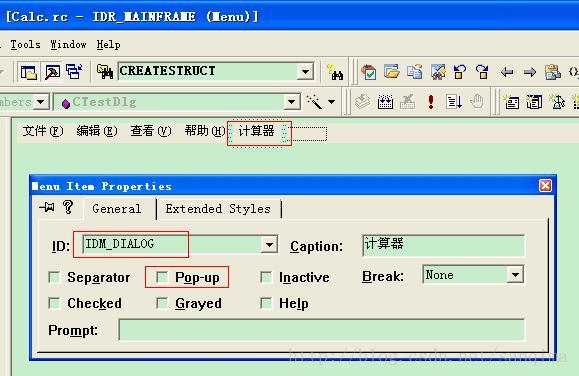Viewport: 579px width, 376px height.
Task: Toggle the Output window toolbar icon
Action: click(x=52, y=72)
